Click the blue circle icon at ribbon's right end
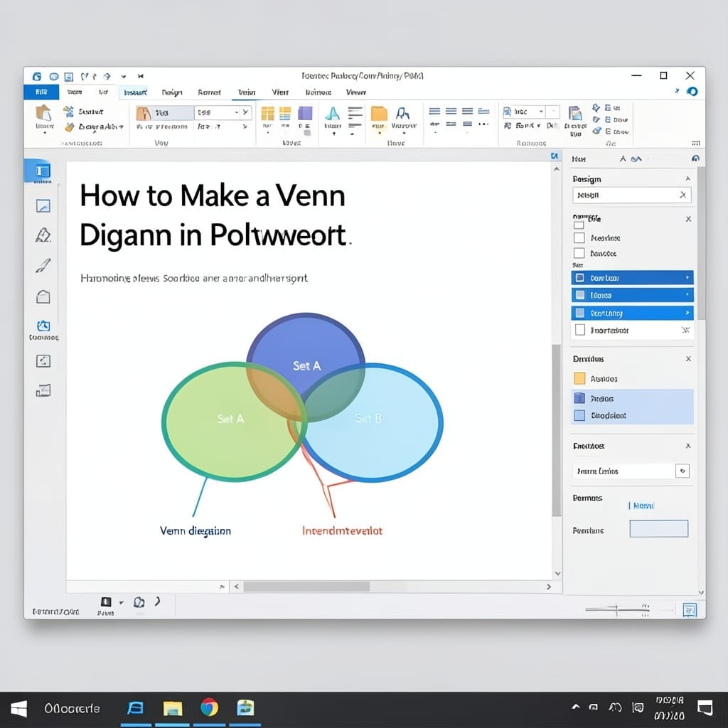This screenshot has width=728, height=728. (x=692, y=92)
